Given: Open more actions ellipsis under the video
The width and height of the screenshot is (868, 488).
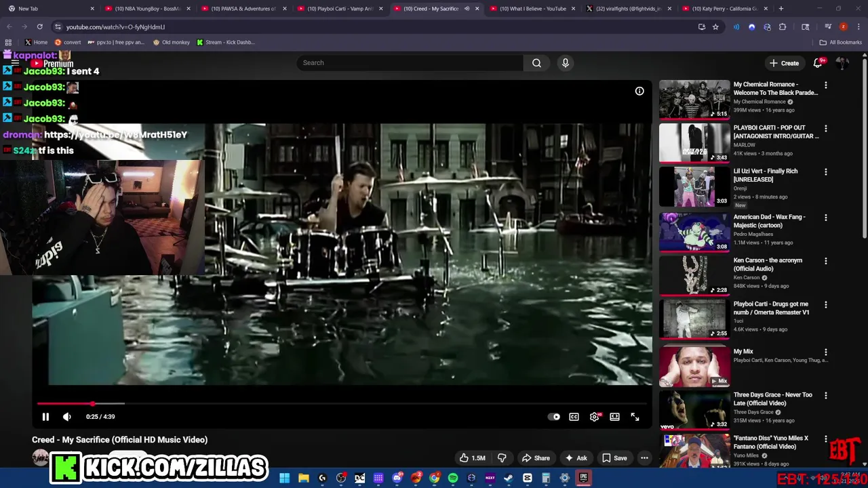Looking at the screenshot, I should 644,458.
